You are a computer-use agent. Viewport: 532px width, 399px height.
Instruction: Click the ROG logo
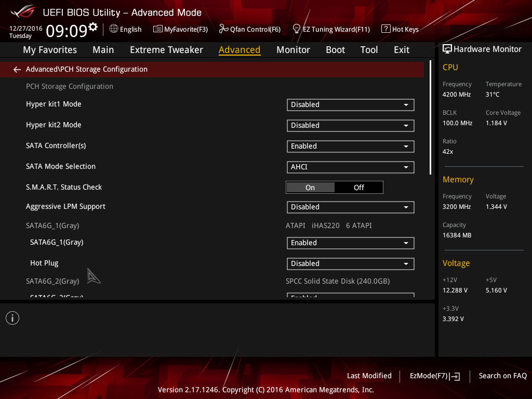[x=22, y=12]
